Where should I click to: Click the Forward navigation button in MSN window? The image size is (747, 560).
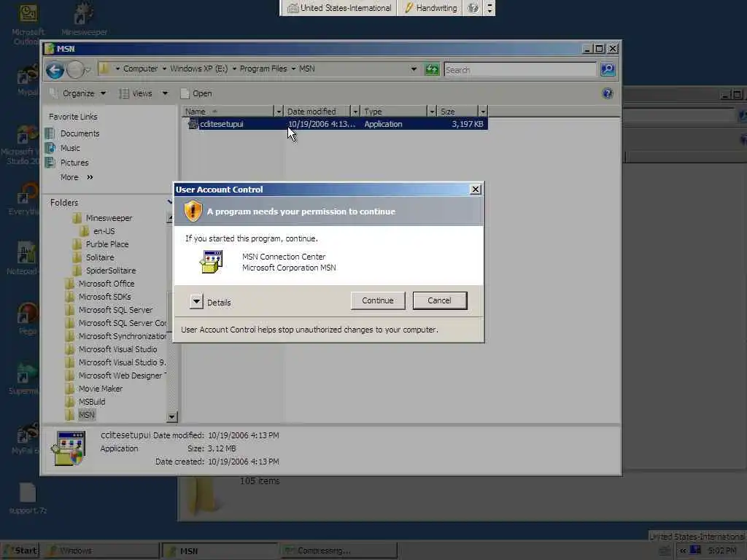(75, 71)
